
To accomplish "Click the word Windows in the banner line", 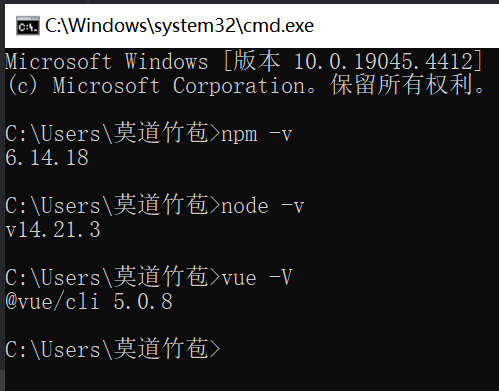I will pos(167,62).
